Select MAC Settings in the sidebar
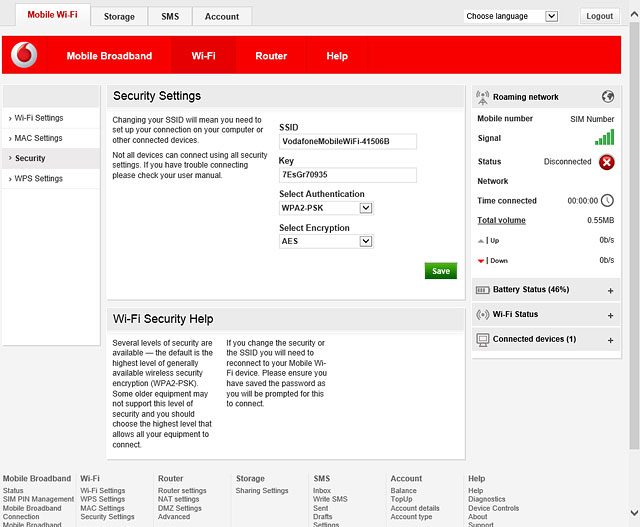 pyautogui.click(x=51, y=138)
